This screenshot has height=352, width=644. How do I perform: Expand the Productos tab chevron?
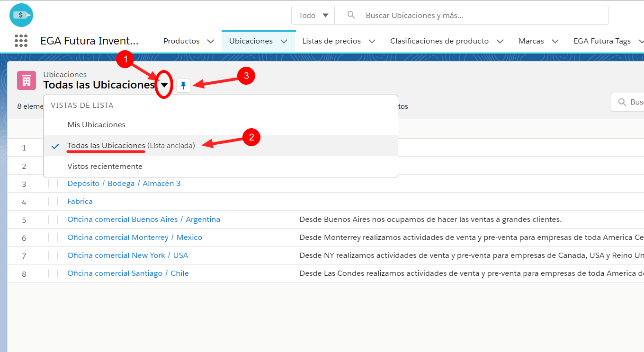point(211,41)
